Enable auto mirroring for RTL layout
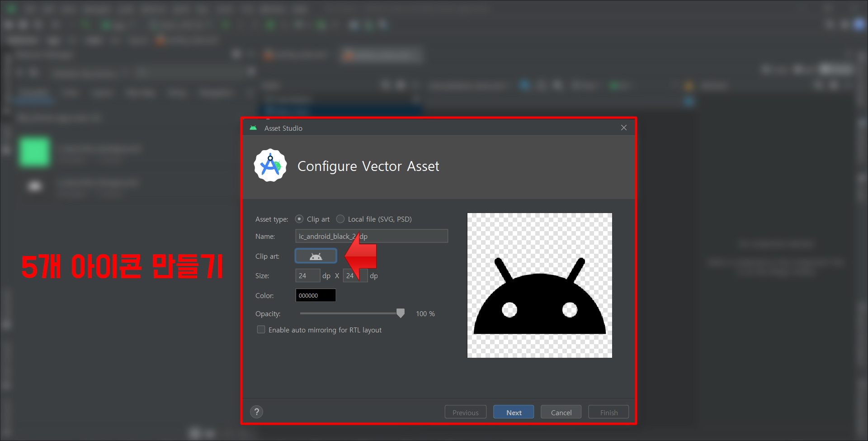The height and width of the screenshot is (441, 868). pos(261,330)
